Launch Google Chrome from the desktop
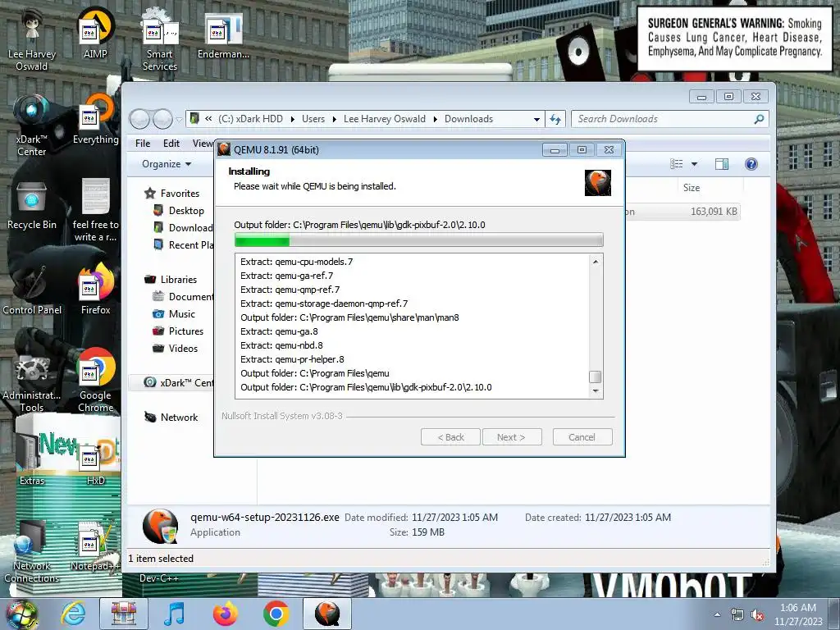Image resolution: width=840 pixels, height=630 pixels. pos(95,379)
